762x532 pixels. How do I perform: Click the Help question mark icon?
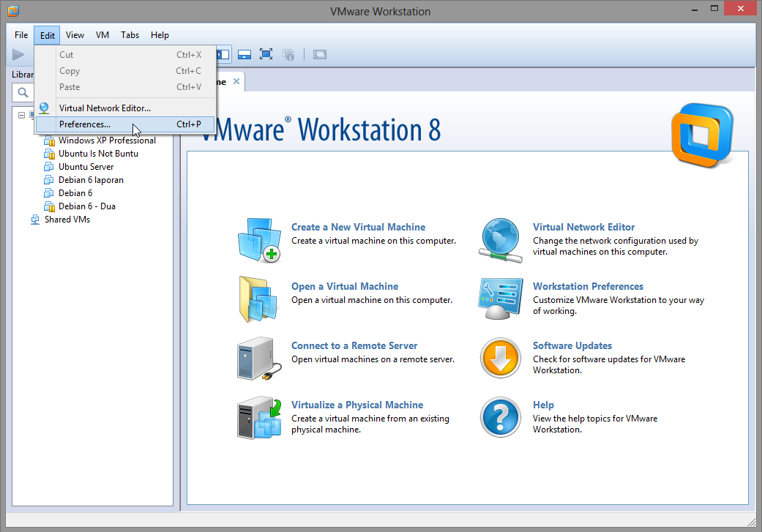500,417
